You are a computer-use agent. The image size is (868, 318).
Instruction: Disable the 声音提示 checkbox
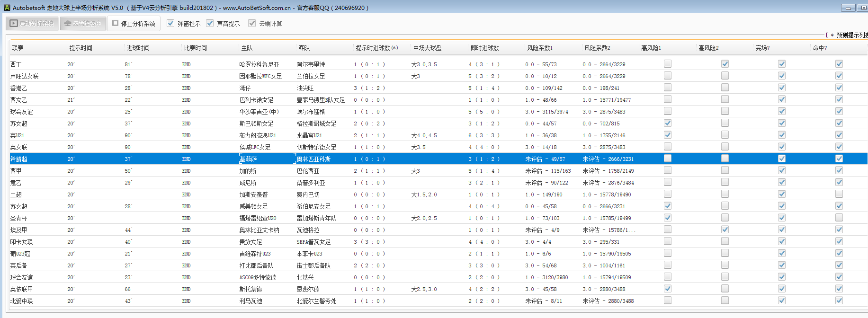(x=210, y=23)
